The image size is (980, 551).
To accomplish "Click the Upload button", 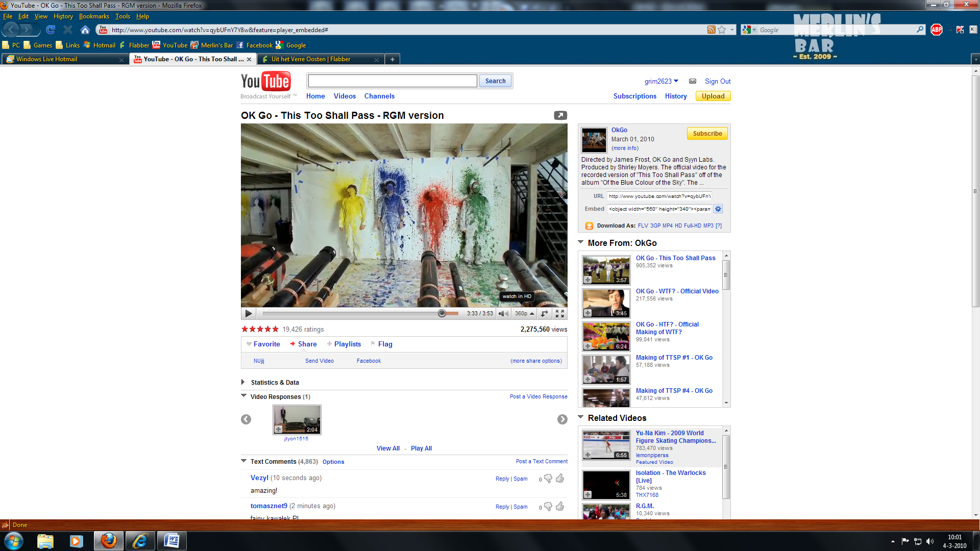I will [713, 96].
